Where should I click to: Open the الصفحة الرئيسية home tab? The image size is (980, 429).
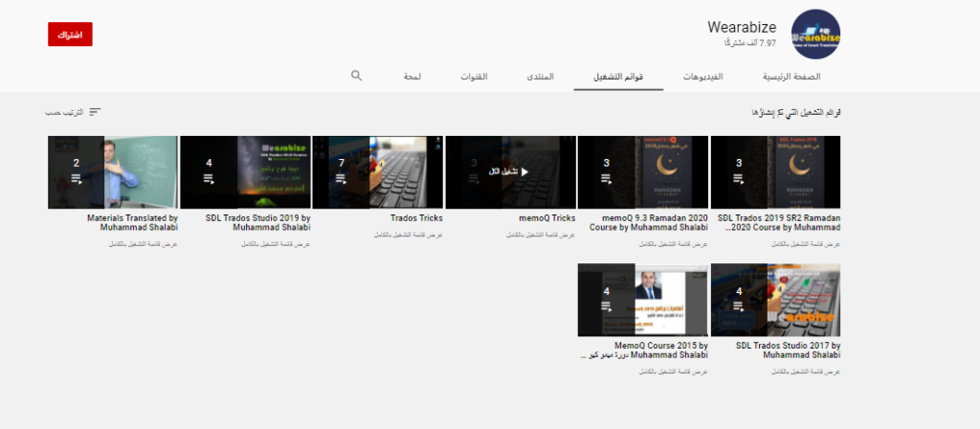(x=791, y=77)
